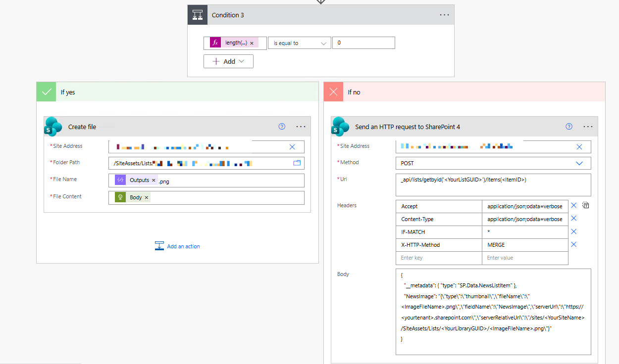619x364 pixels.
Task: Edit the Content-Type header value
Action: 525,219
